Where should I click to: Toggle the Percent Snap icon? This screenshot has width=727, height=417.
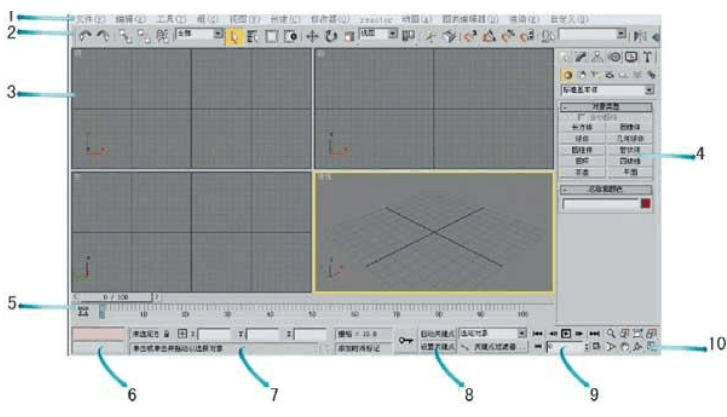[x=508, y=36]
